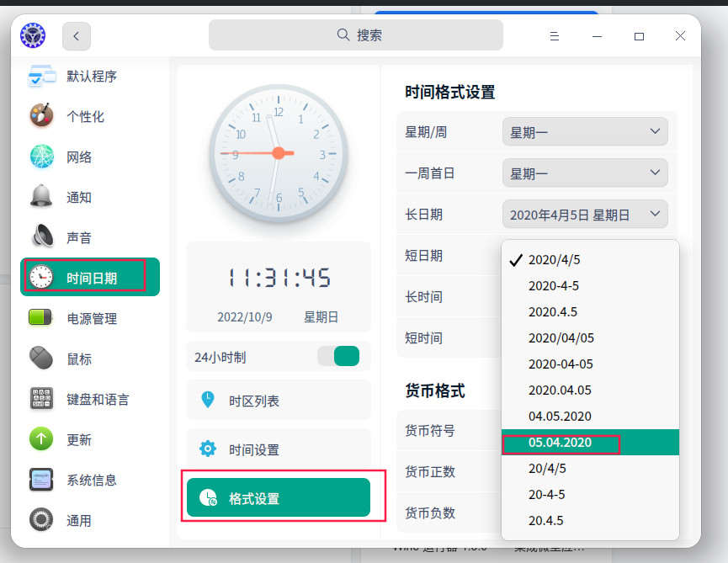Click the date text 2022/10/9
The width and height of the screenshot is (728, 563).
pos(245,317)
